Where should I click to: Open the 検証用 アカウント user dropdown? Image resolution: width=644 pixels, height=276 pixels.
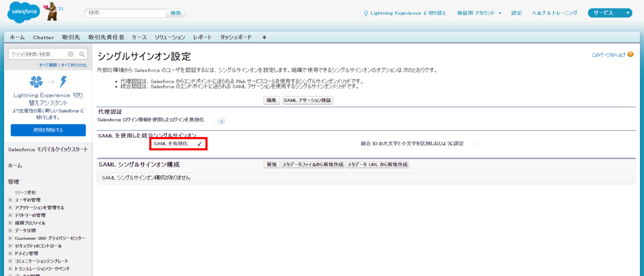[479, 13]
